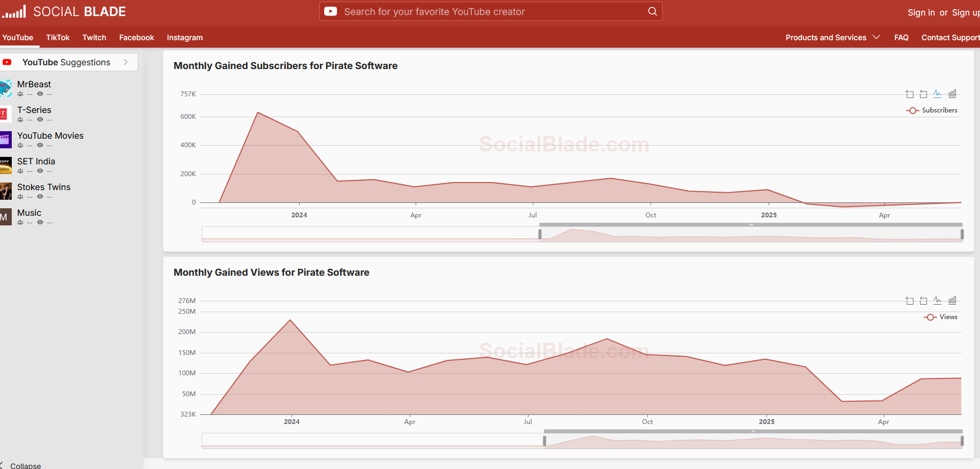
Task: Click right handle of Views range slider
Action: pyautogui.click(x=962, y=441)
